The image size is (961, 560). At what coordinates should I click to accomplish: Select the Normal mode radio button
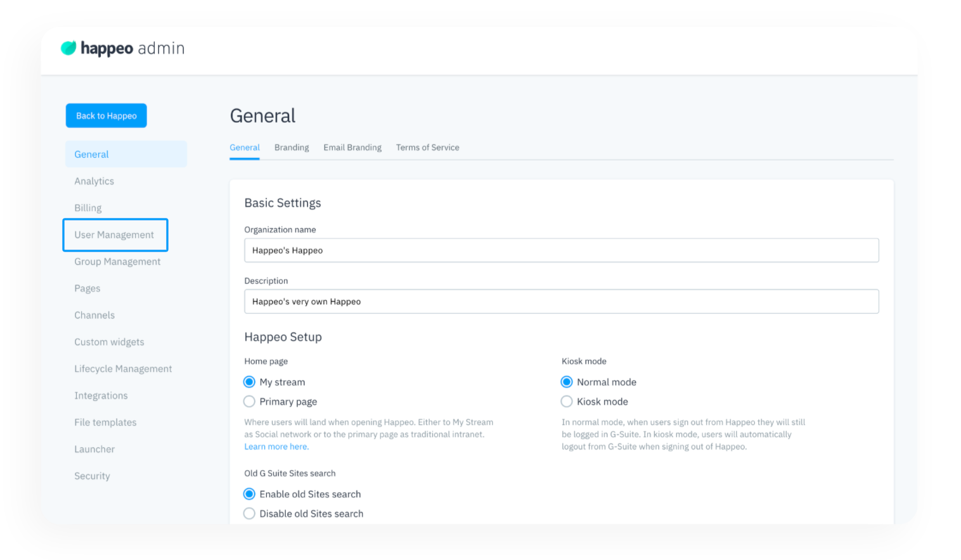[567, 382]
